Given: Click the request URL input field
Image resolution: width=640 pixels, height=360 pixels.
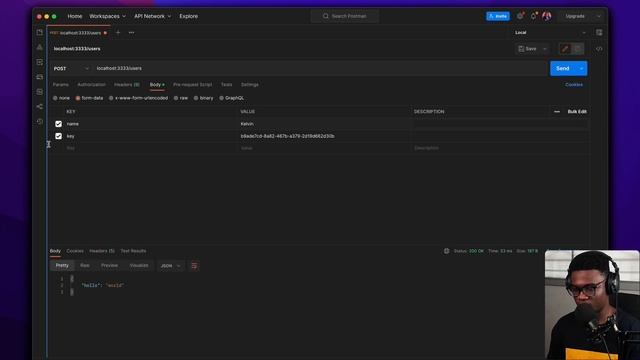Looking at the screenshot, I should [320, 69].
